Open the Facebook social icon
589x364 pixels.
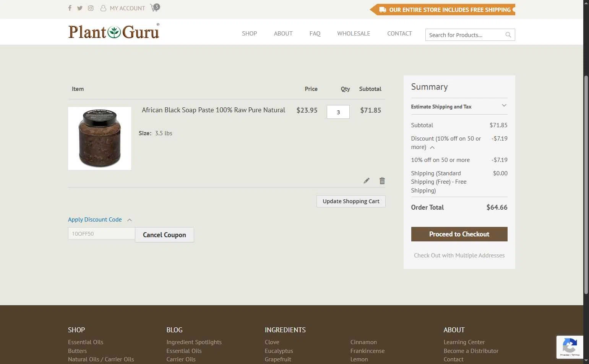point(70,8)
